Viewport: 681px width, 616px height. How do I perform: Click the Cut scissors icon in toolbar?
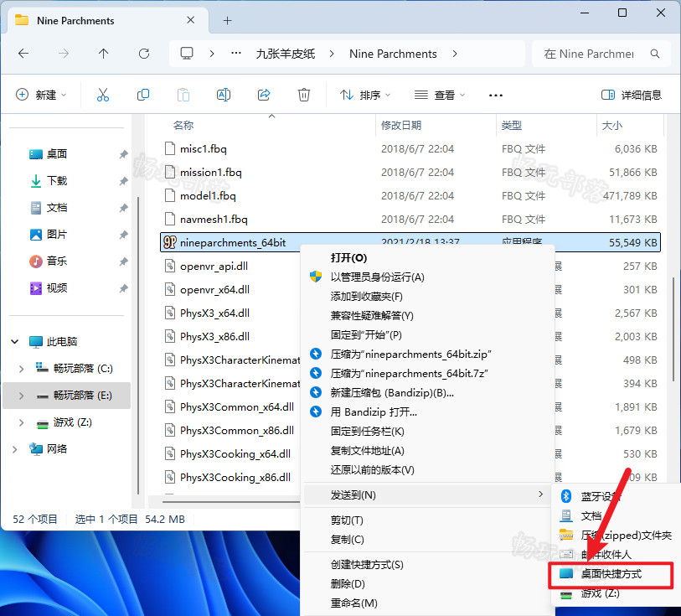[103, 95]
